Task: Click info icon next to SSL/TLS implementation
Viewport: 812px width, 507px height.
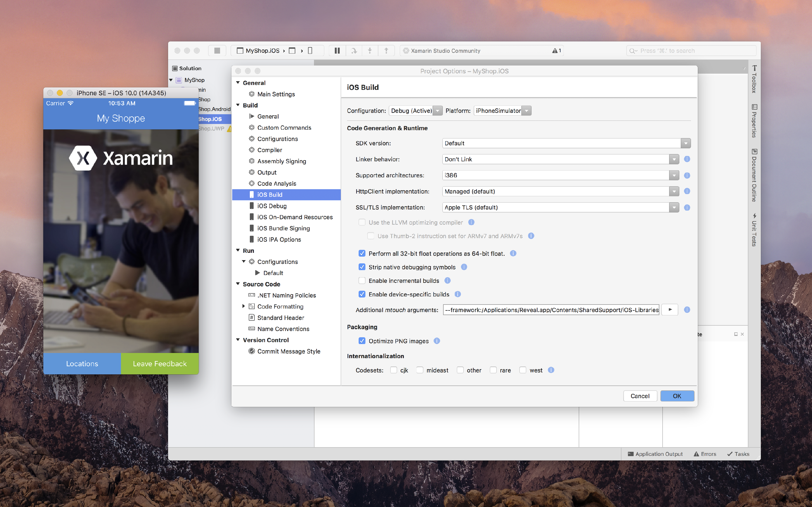Action: coord(687,208)
